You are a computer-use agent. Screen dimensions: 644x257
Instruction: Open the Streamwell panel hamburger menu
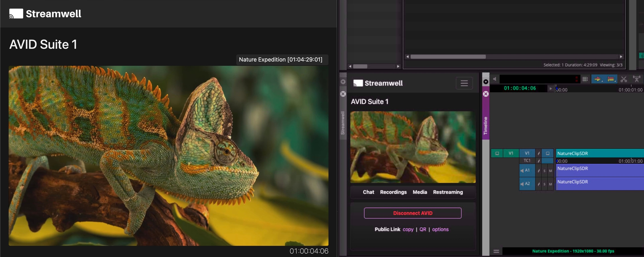point(464,83)
